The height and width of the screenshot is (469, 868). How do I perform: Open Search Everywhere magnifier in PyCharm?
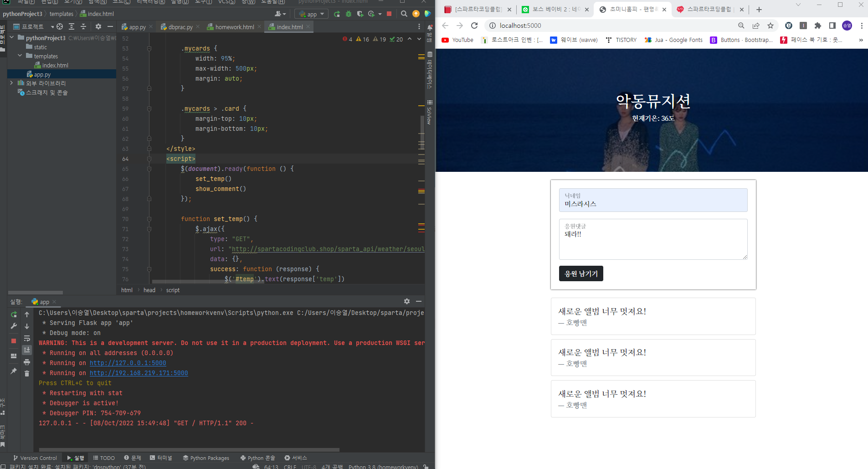(x=404, y=14)
